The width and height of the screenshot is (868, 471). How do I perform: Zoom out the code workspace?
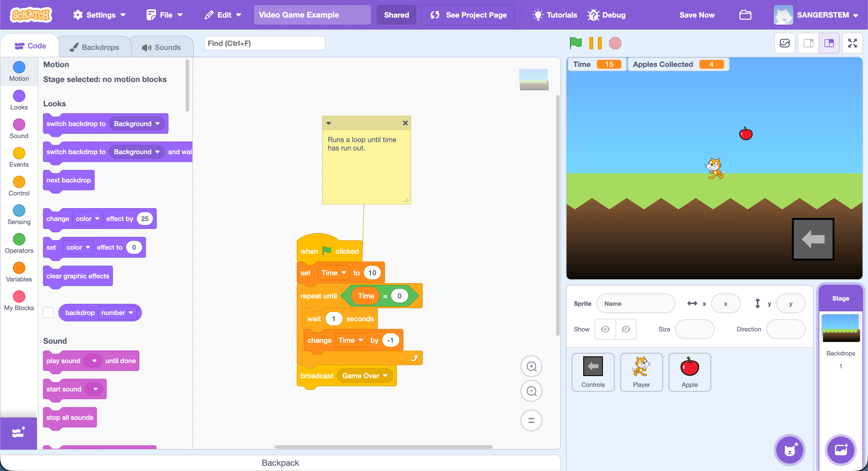[x=531, y=391]
